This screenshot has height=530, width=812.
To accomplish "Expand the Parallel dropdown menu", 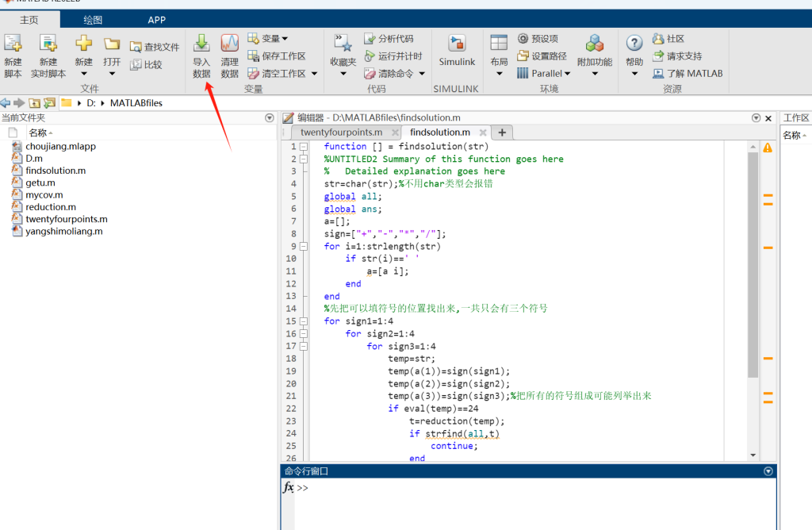I will click(546, 73).
